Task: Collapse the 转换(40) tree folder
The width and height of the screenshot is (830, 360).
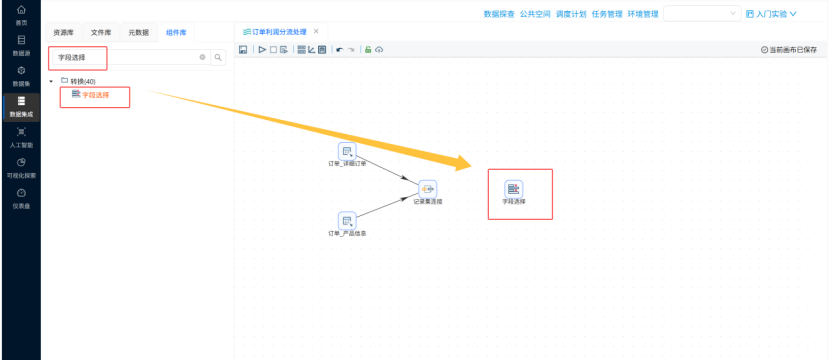Action: click(51, 82)
